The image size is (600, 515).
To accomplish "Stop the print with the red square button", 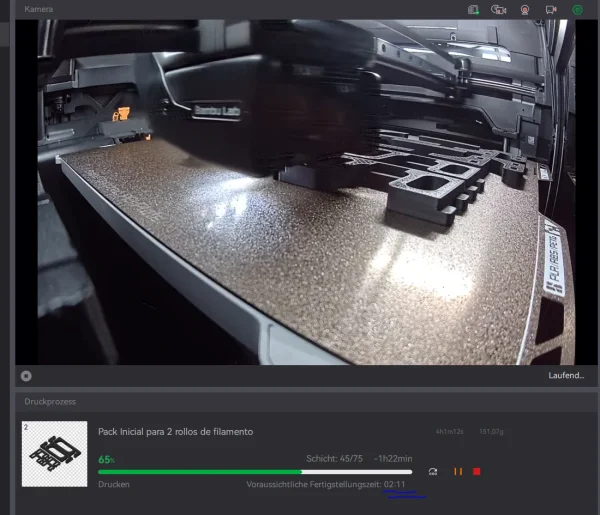I will click(476, 471).
